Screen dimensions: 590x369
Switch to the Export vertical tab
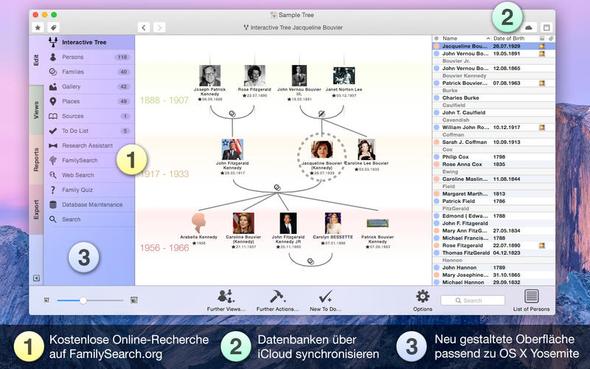[x=36, y=209]
